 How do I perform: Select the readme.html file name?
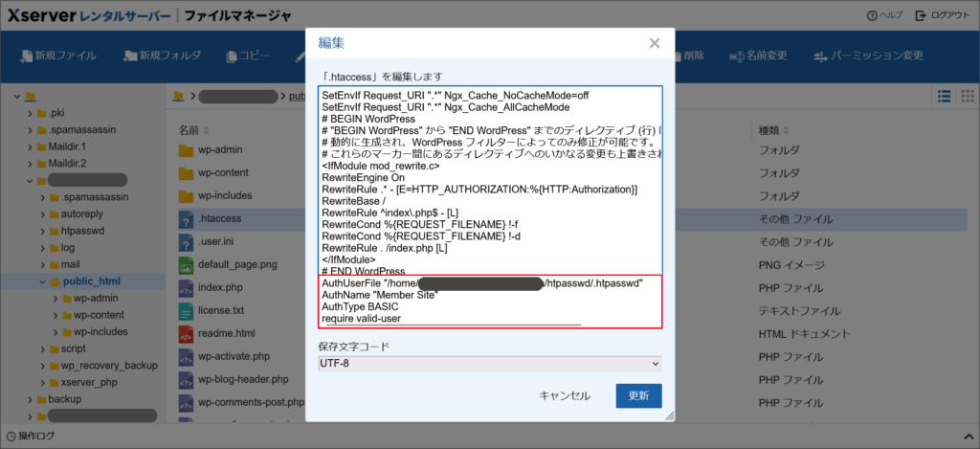tap(227, 333)
